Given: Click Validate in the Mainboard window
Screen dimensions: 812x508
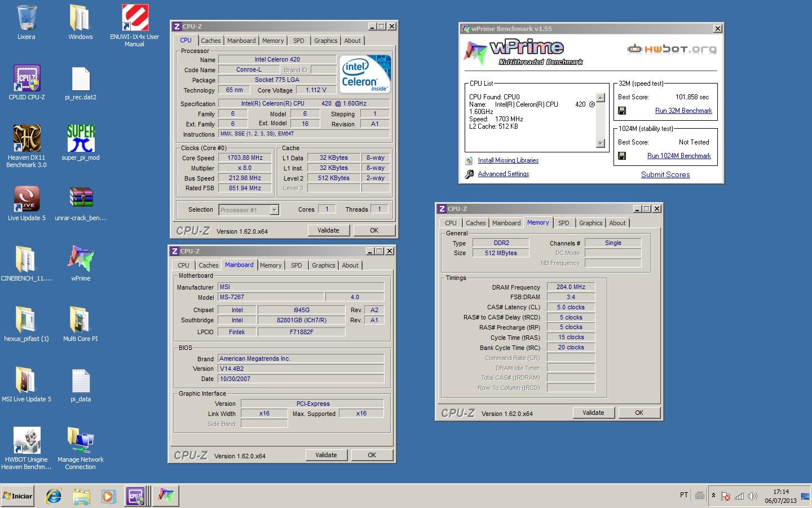Looking at the screenshot, I should (x=326, y=455).
